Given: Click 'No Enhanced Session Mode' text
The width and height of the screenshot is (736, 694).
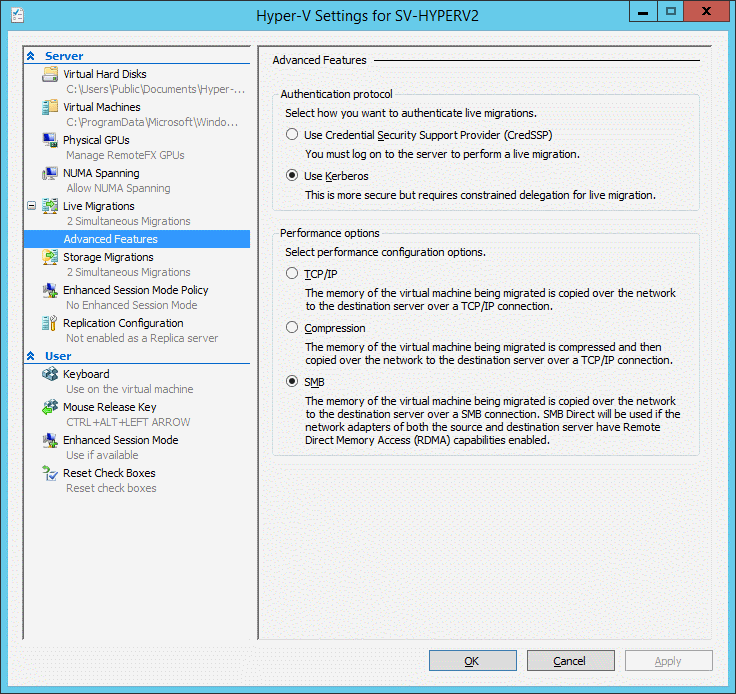Looking at the screenshot, I should [132, 305].
